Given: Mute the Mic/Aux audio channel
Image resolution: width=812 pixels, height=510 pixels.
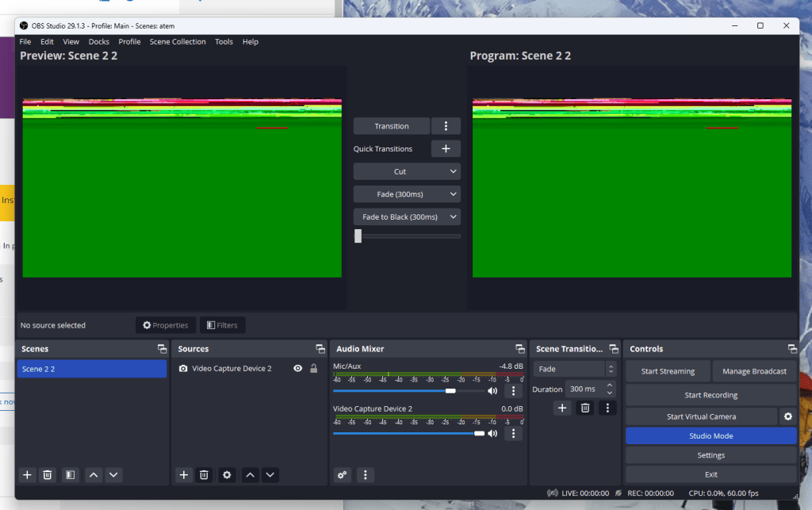Looking at the screenshot, I should (492, 391).
